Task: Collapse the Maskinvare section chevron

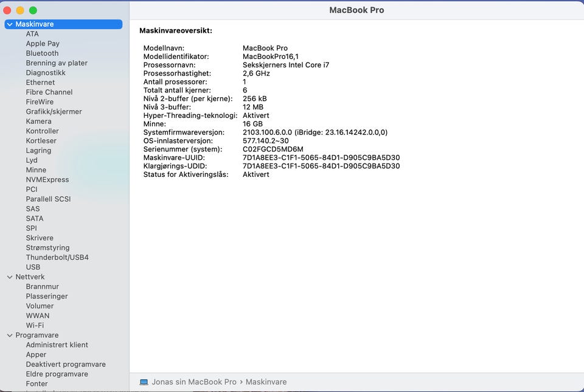Action: [x=10, y=24]
